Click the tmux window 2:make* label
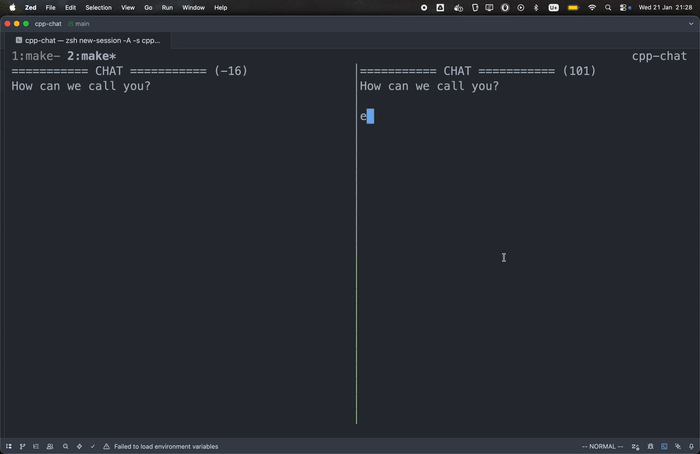This screenshot has width=700, height=454. point(92,56)
